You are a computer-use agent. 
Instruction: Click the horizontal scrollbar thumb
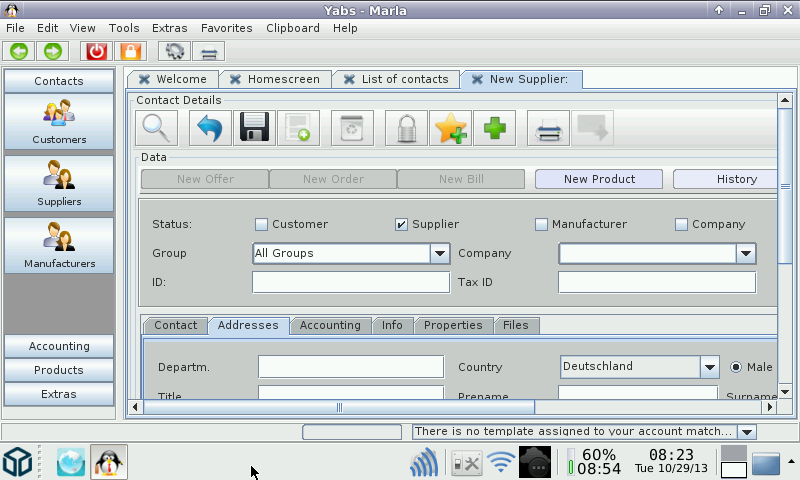coord(339,407)
